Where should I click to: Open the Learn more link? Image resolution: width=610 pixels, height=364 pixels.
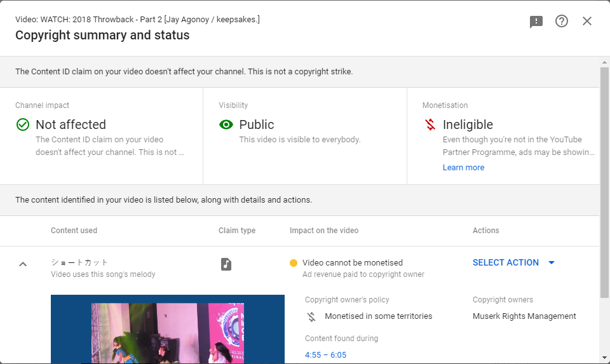463,168
